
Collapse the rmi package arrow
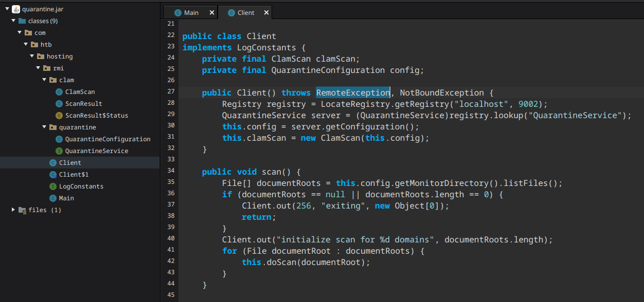38,68
